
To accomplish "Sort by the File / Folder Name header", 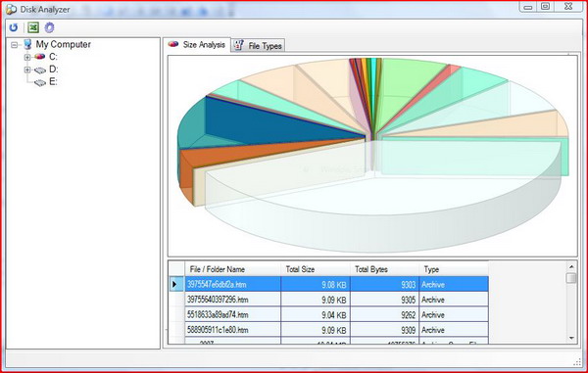I will (x=233, y=269).
